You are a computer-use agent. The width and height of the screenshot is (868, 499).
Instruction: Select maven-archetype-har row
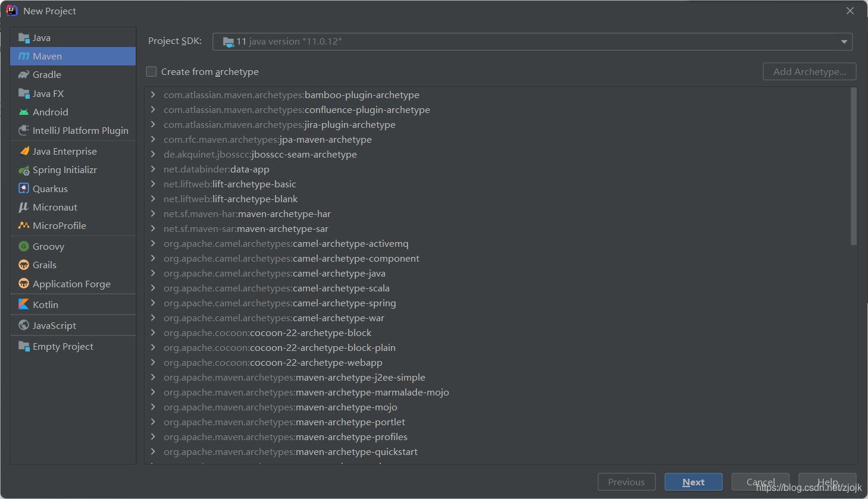point(497,214)
